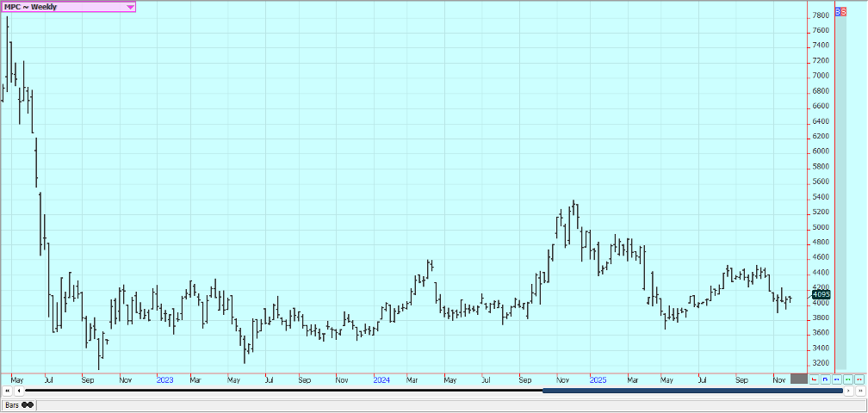Click the 2025 label on time axis
This screenshot has height=413, width=868.
coord(598,379)
